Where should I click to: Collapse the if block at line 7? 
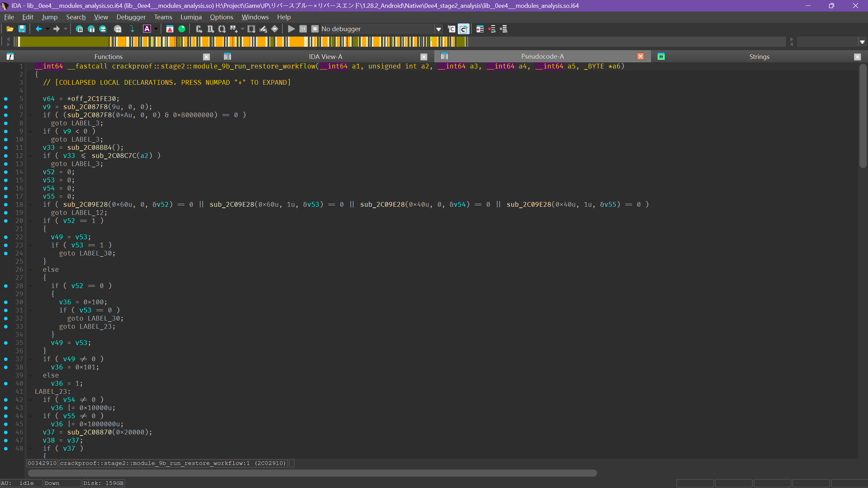click(30, 115)
